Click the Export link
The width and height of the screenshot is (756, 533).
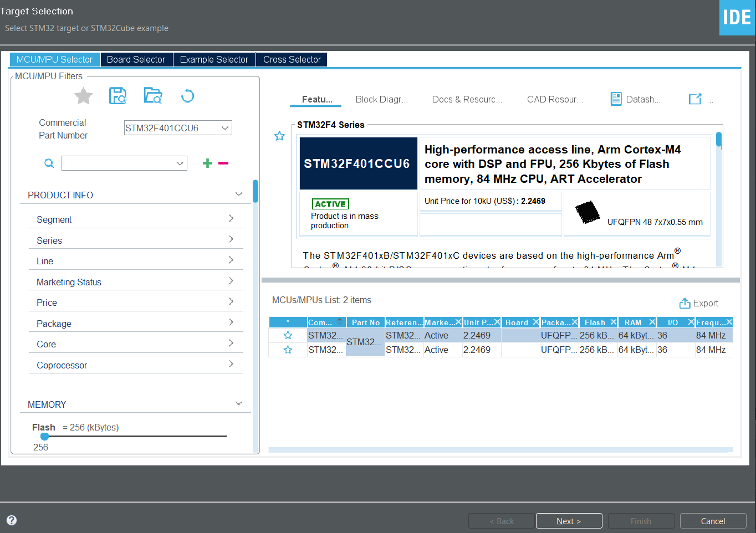point(706,303)
